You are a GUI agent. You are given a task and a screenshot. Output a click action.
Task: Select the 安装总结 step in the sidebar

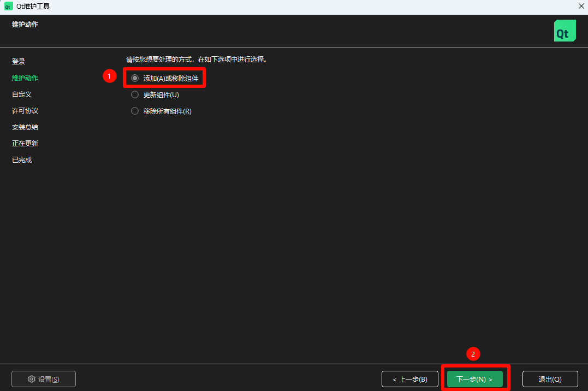[25, 127]
